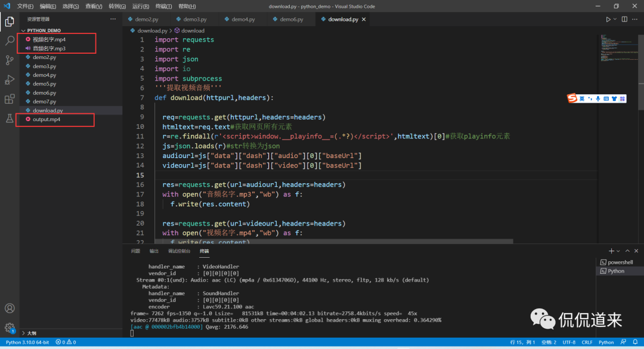The image size is (644, 349).
Task: Open demo5.py in file explorer
Action: point(44,84)
